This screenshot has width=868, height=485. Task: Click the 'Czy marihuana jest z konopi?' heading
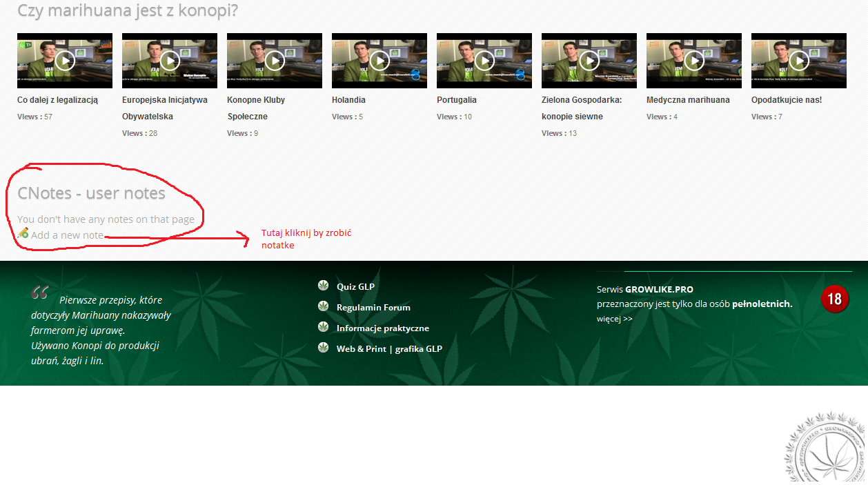(x=128, y=10)
